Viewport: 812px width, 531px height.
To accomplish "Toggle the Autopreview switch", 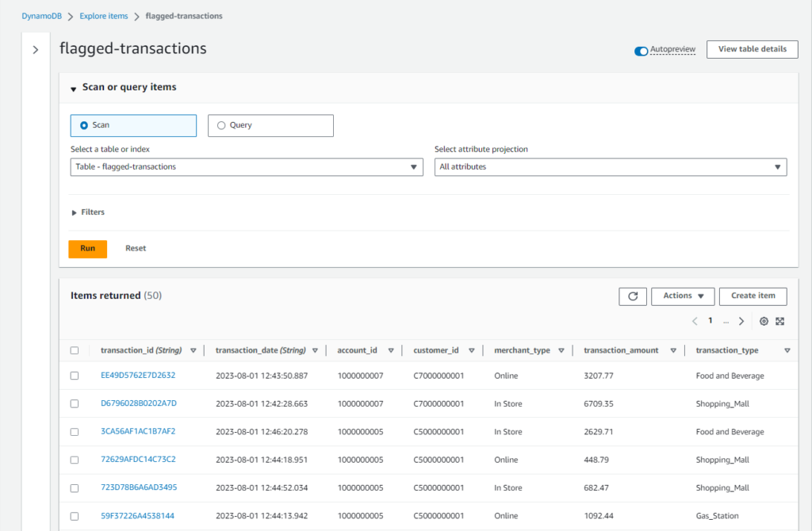I will pos(639,49).
